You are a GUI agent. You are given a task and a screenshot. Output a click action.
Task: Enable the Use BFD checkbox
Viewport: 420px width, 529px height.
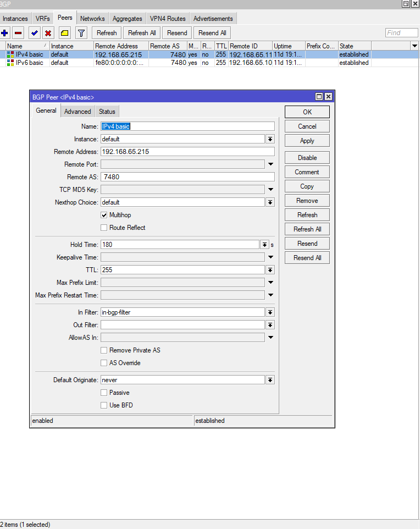pyautogui.click(x=104, y=405)
